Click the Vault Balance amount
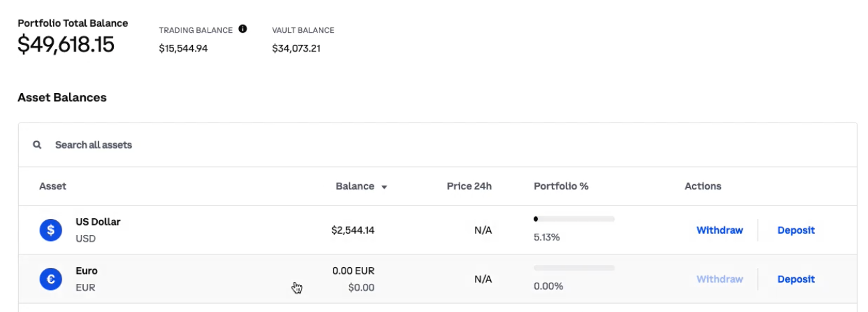The width and height of the screenshot is (868, 312). tap(296, 48)
